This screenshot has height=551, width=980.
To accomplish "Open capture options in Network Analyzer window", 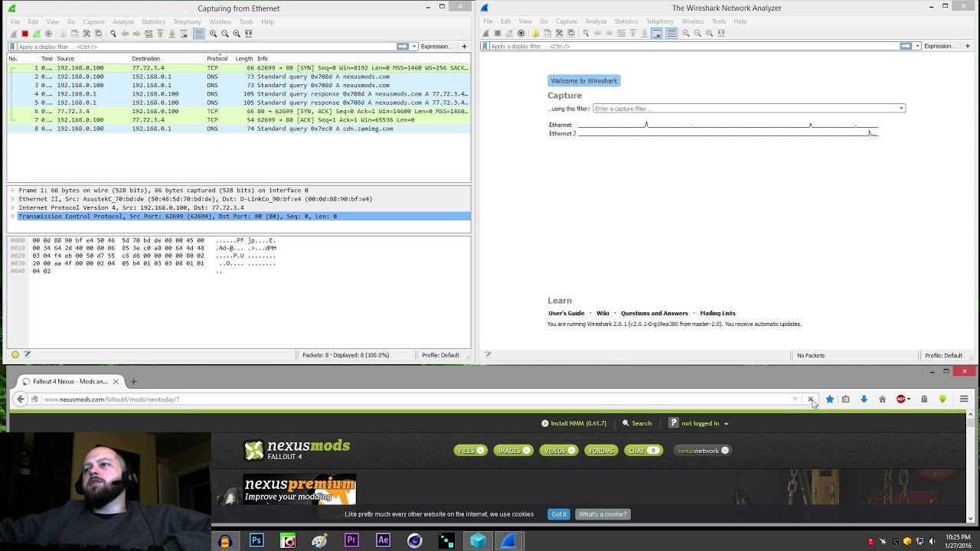I will [x=521, y=34].
